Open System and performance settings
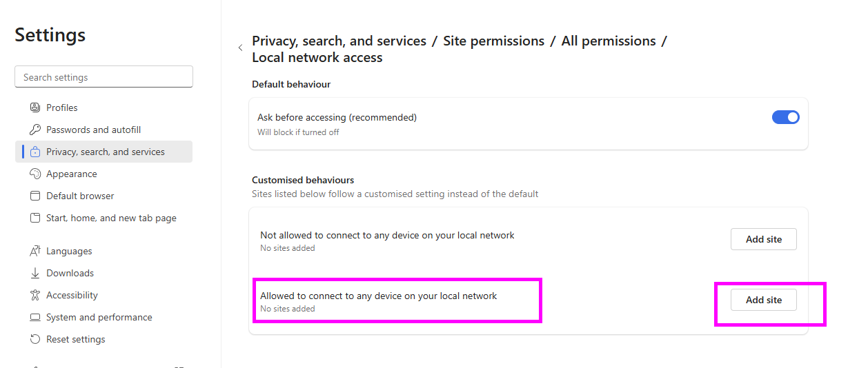The width and height of the screenshot is (868, 368). point(99,317)
